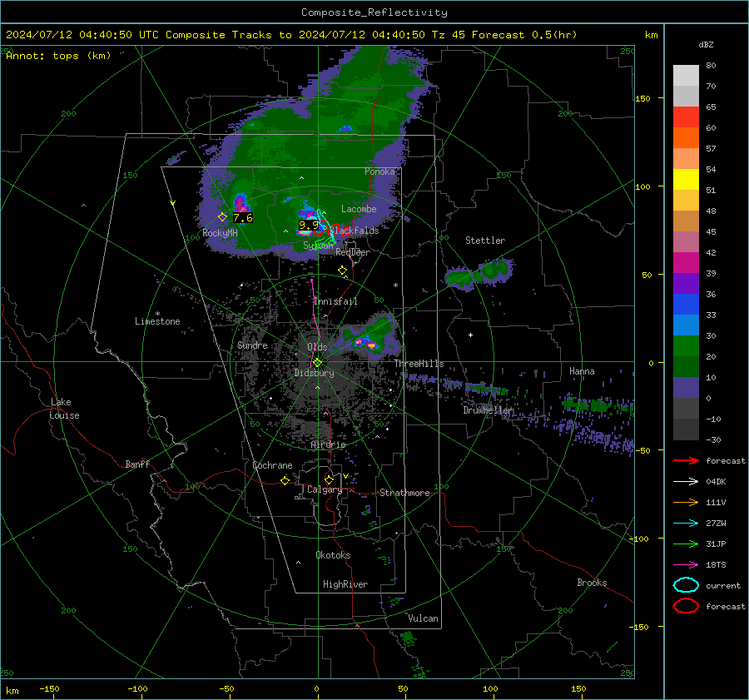
Task: Click the Olds label
Action: (x=317, y=347)
